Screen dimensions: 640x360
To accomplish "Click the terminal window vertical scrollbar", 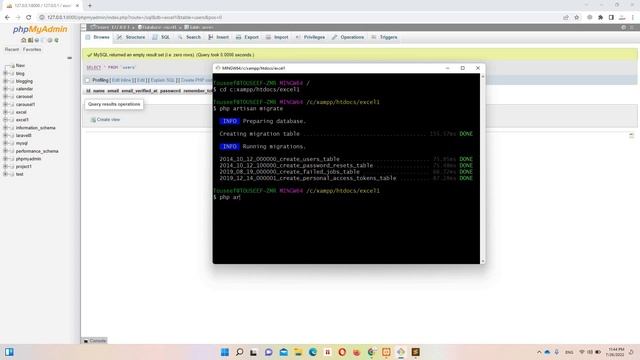I will (x=483, y=168).
